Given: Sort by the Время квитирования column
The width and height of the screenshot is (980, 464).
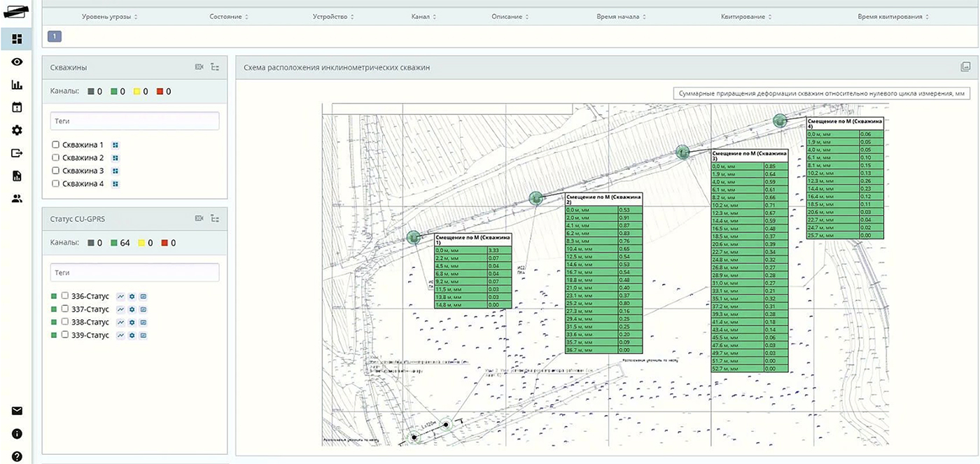Looking at the screenshot, I should point(895,17).
